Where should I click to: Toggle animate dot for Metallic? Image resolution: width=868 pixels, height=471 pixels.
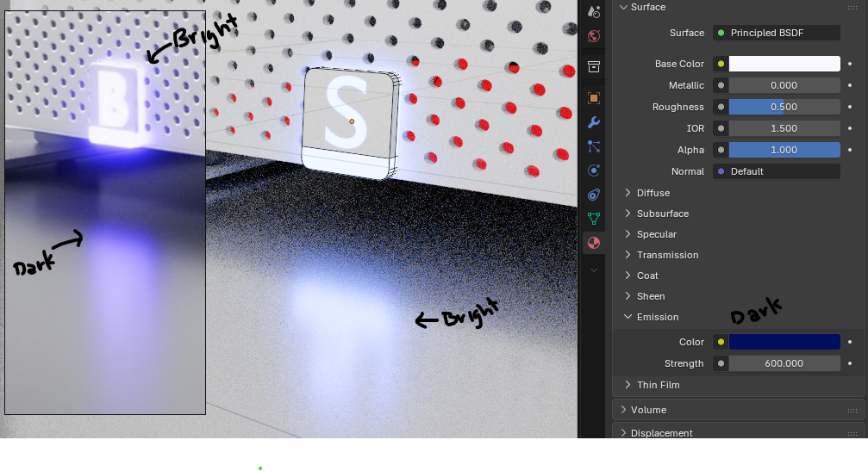(850, 85)
